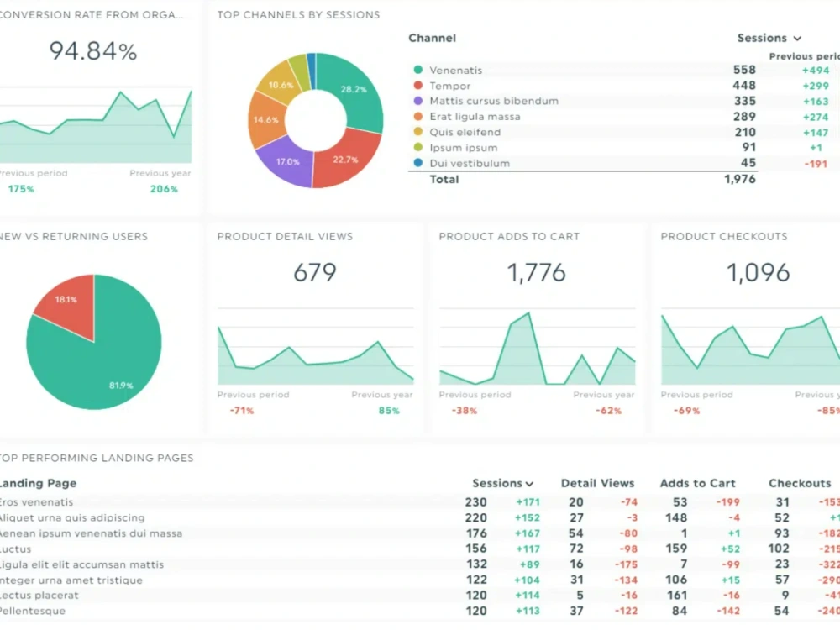Image resolution: width=840 pixels, height=630 pixels.
Task: Open the Aliquet urna quis adipiscing row
Action: pos(72,518)
